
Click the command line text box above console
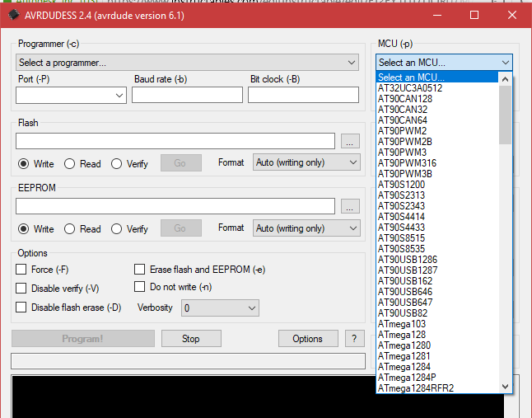[x=188, y=361]
